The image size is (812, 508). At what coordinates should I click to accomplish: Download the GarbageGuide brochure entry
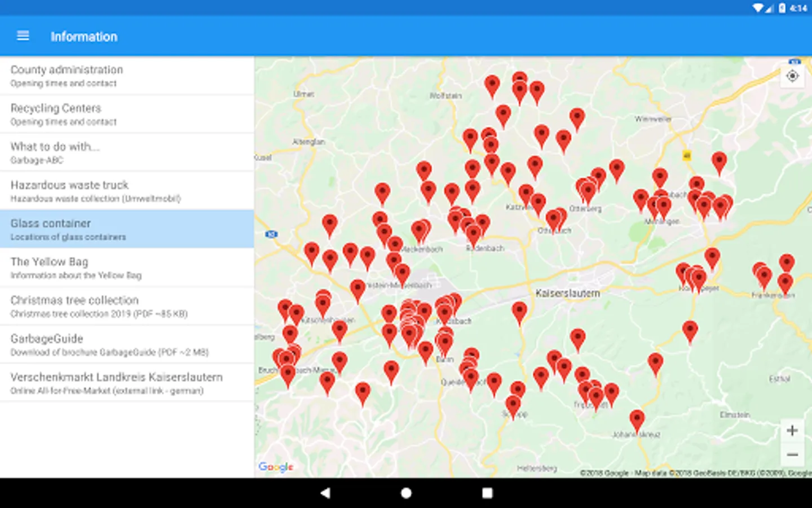tap(127, 344)
